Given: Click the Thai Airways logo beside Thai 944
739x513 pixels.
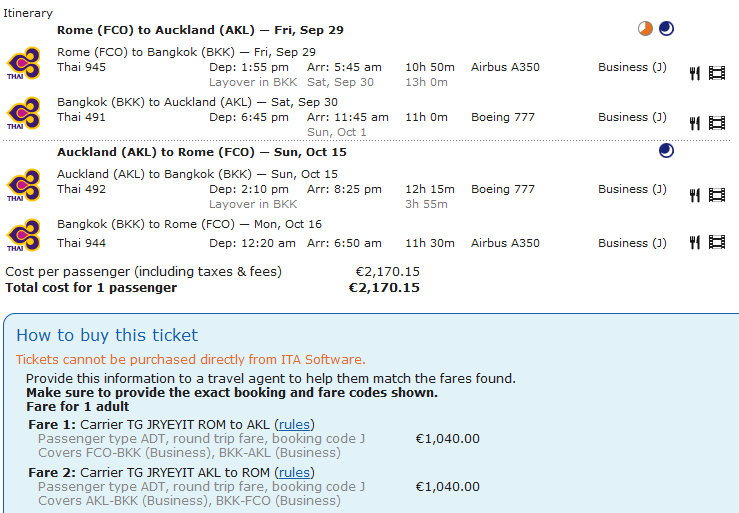Looking at the screenshot, I should click(x=23, y=235).
